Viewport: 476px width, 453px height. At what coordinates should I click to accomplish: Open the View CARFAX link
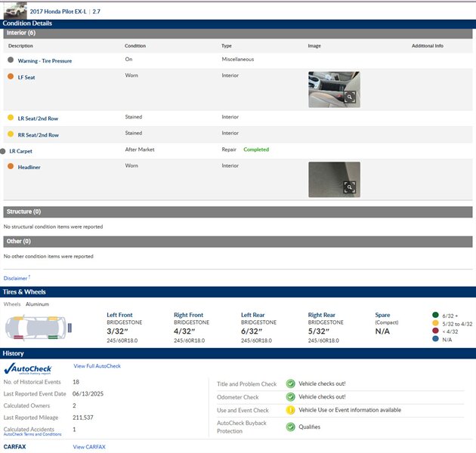tap(89, 447)
